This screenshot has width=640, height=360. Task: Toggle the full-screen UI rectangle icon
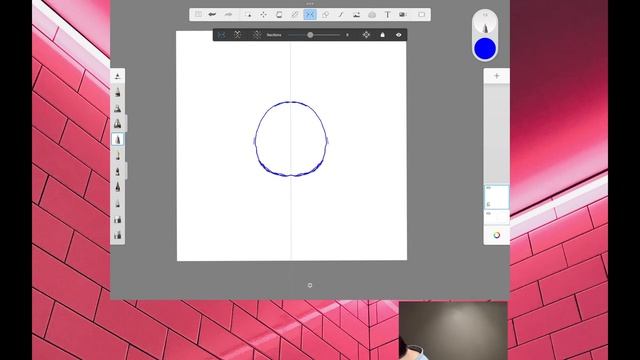(x=421, y=15)
